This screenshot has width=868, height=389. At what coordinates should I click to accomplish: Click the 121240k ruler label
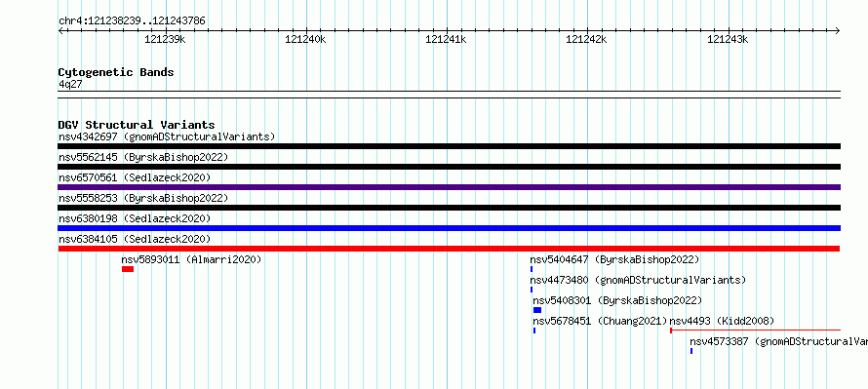tap(305, 39)
